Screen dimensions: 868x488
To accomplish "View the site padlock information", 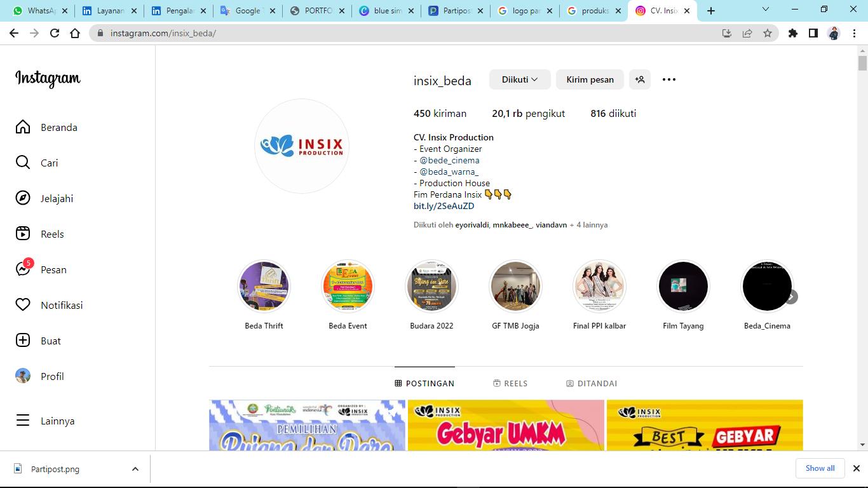I will pos(100,33).
